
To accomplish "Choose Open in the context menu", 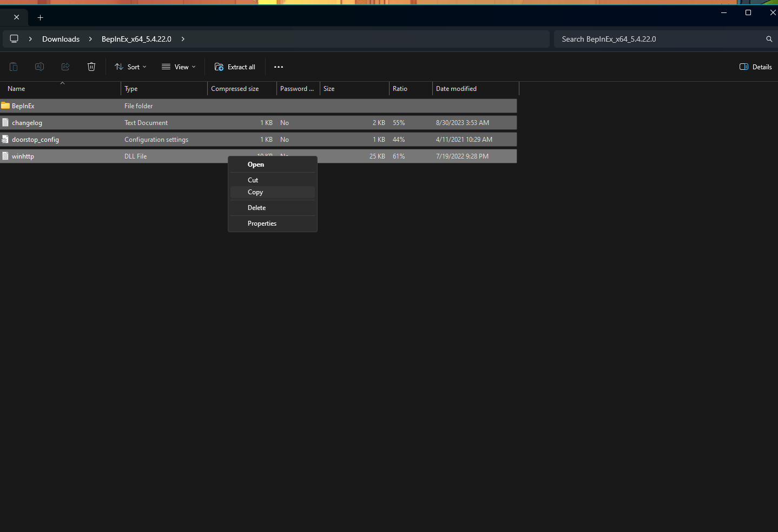I will [273, 165].
